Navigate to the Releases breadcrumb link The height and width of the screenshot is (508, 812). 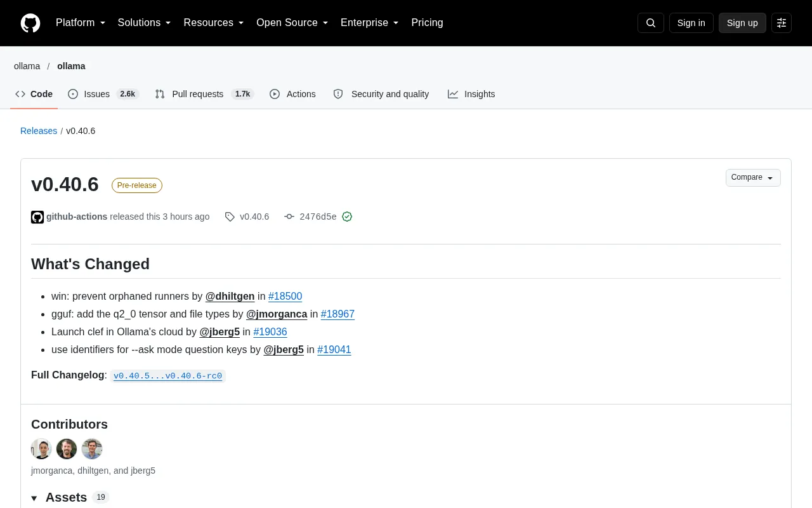(39, 131)
